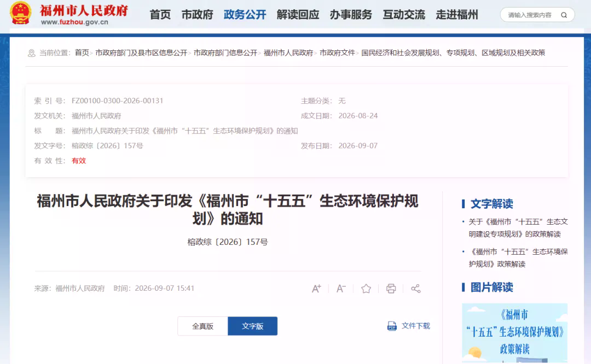
Task: Click 发文机关 value 福州市人民政府
Action: click(x=96, y=116)
